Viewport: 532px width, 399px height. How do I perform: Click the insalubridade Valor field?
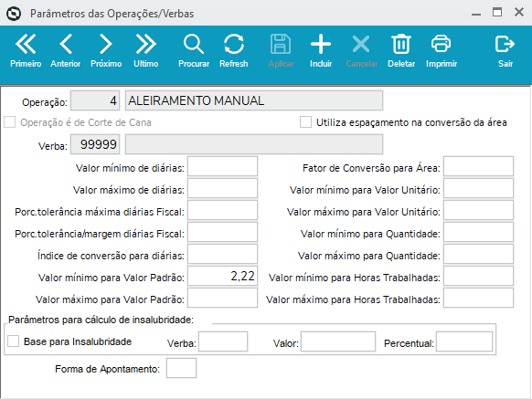(x=338, y=341)
